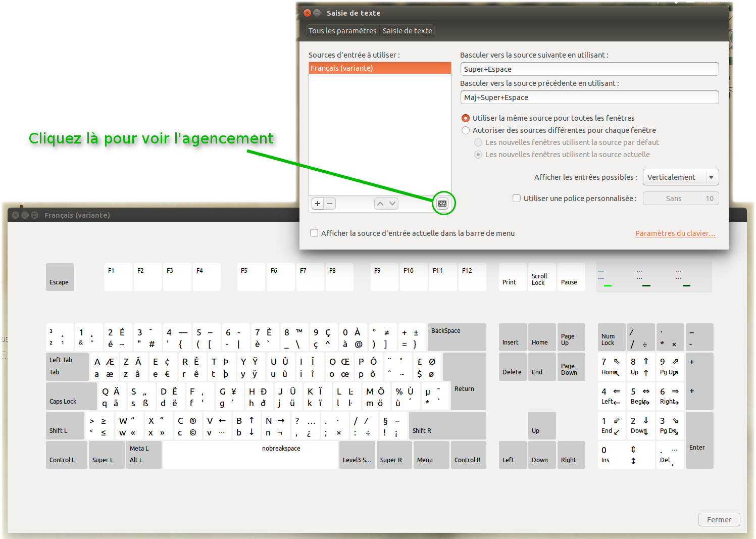Click the Q Ä letter key
Viewport: 756px width, 539px height.
pyautogui.click(x=112, y=396)
